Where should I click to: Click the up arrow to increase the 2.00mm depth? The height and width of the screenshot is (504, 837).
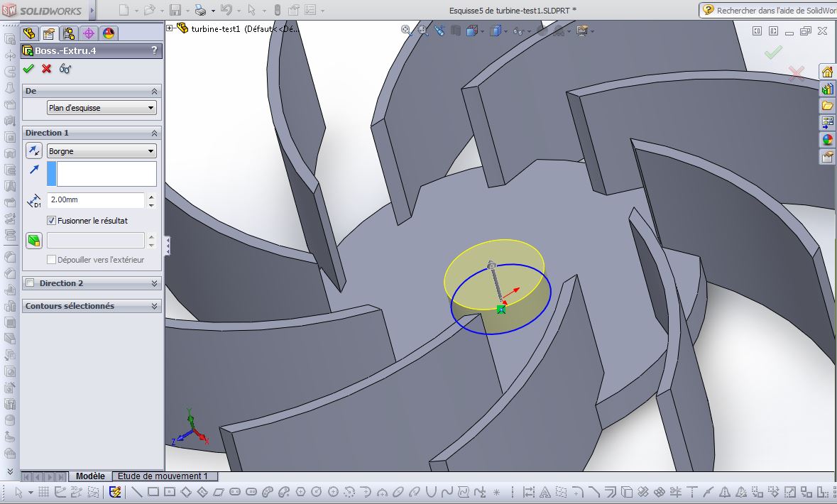click(x=151, y=197)
